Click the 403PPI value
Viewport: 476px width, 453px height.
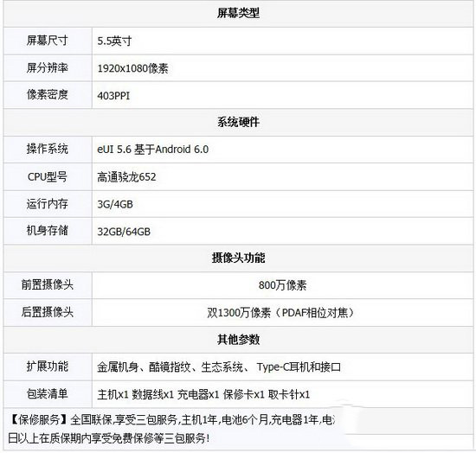[113, 96]
